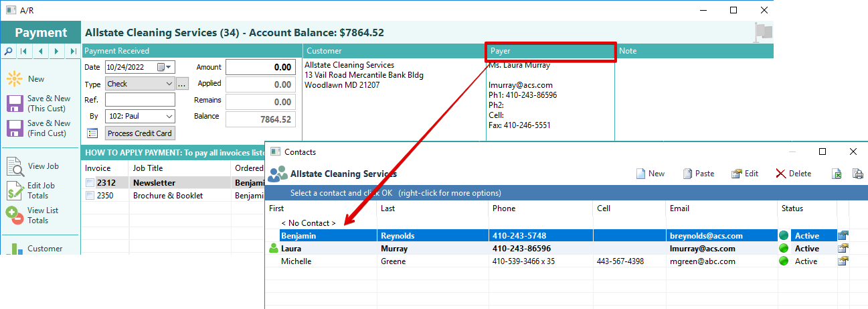Click the edit icon on Benjamin Reynolds' row
Image resolution: width=868 pixels, height=309 pixels.
843,235
